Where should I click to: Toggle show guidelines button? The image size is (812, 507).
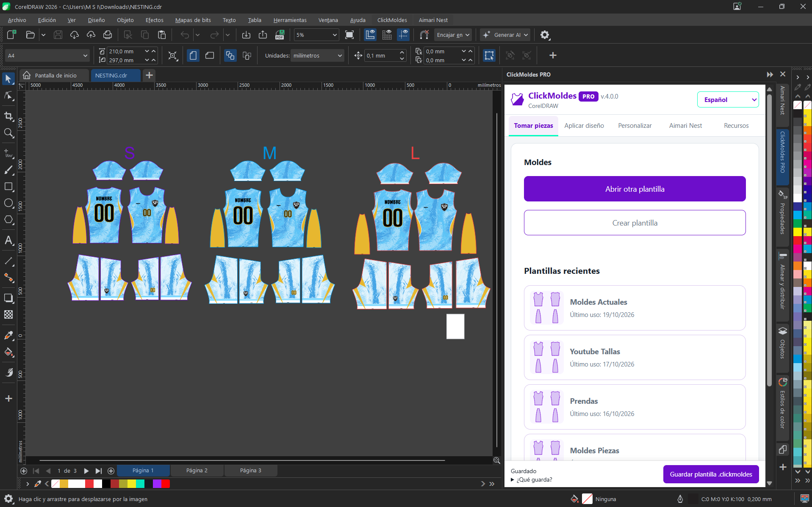(x=403, y=35)
